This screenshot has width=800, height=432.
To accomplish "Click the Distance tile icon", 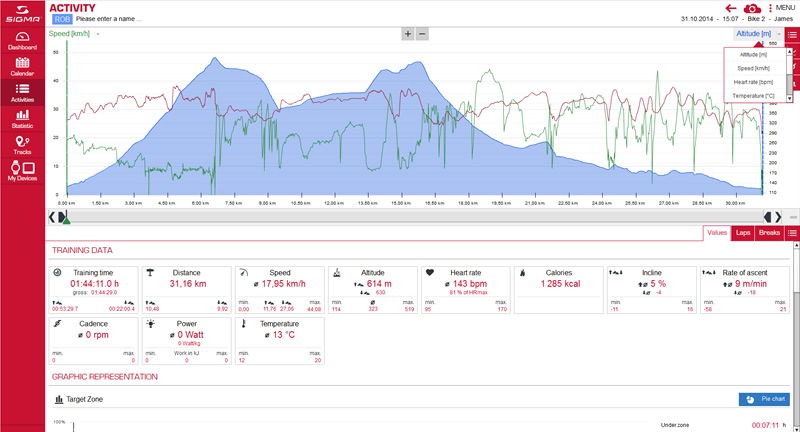I will (150, 272).
